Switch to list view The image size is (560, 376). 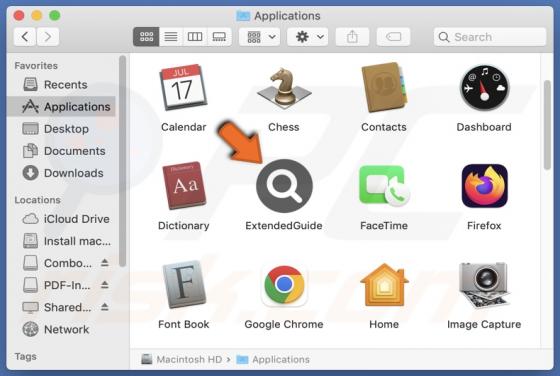click(171, 36)
